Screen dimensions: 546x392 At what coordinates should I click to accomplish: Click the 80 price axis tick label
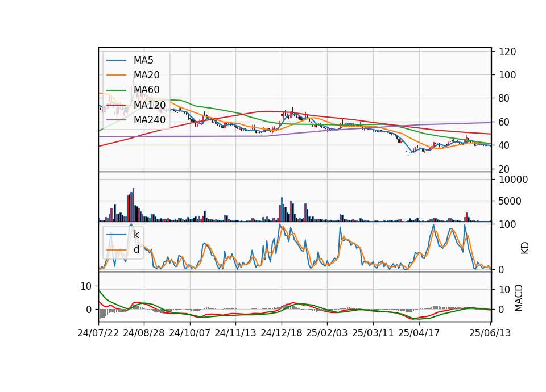504,98
